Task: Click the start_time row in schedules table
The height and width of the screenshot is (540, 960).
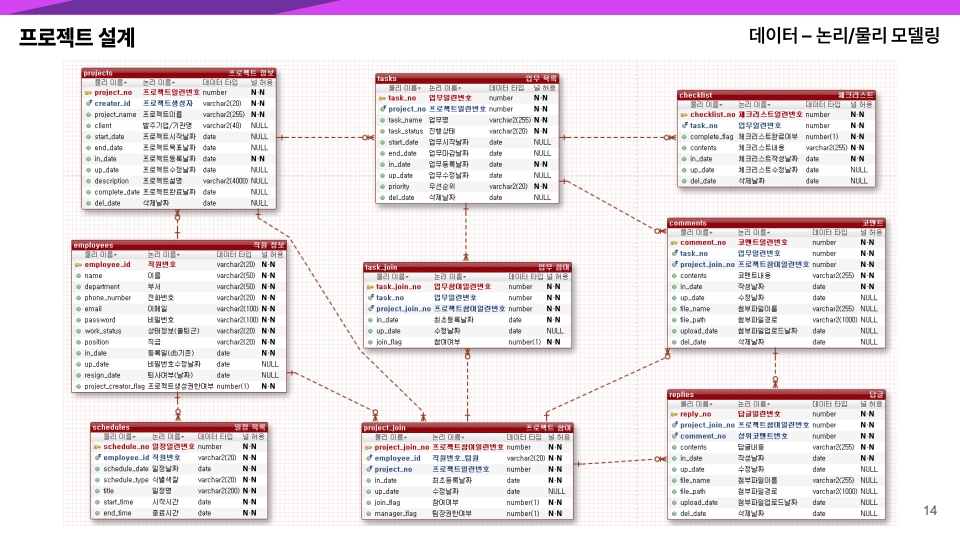Action: click(179, 501)
